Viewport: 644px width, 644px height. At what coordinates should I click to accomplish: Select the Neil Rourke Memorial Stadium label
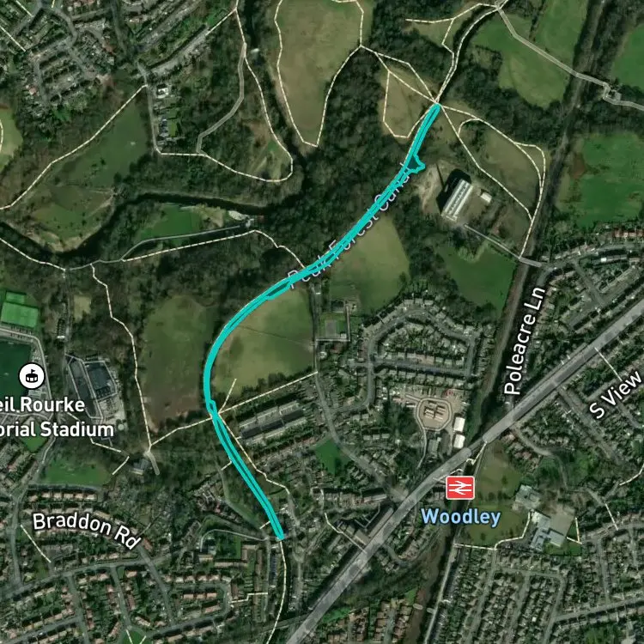tap(57, 417)
